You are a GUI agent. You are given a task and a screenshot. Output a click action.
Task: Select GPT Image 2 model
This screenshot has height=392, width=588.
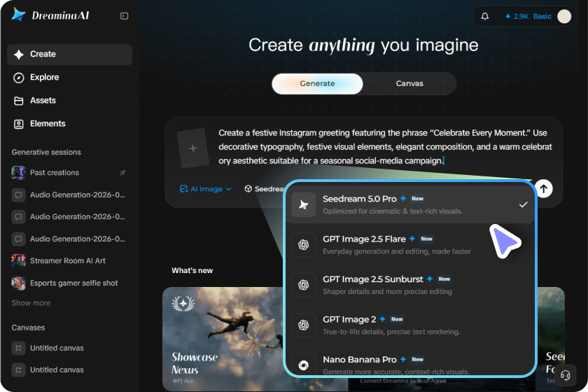411,325
